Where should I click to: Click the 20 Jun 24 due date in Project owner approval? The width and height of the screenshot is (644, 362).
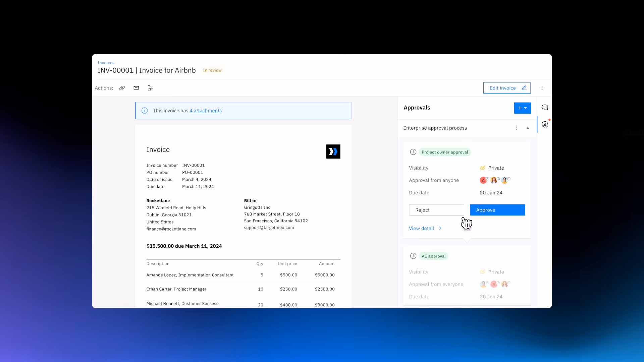pyautogui.click(x=491, y=193)
